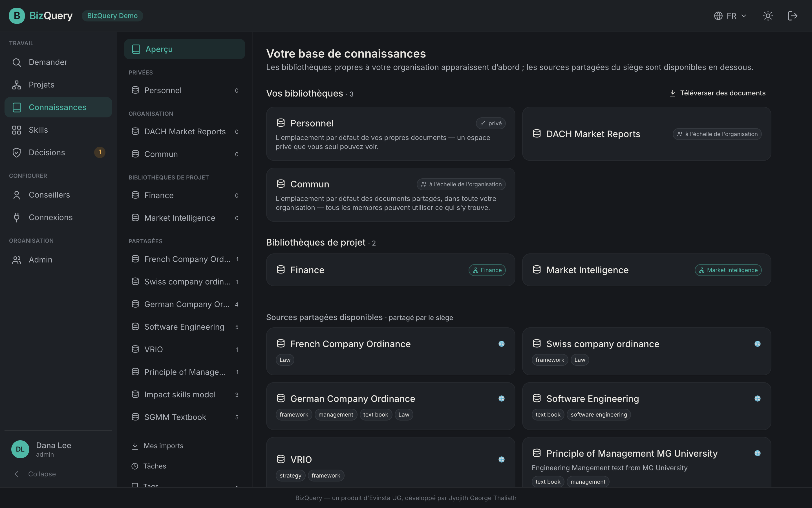Open DACH Market Reports in the library list
The image size is (812, 508).
pos(185,132)
